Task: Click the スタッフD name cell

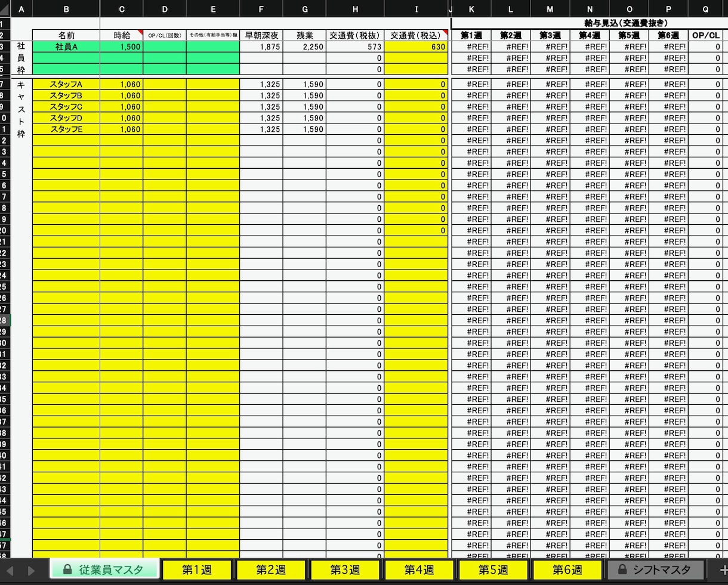Action: point(66,118)
